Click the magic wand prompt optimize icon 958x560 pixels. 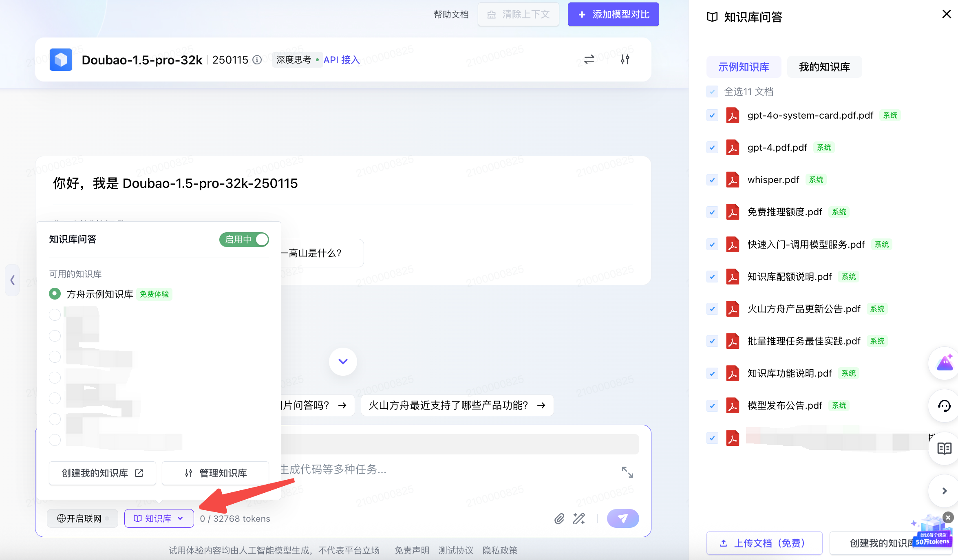tap(579, 518)
